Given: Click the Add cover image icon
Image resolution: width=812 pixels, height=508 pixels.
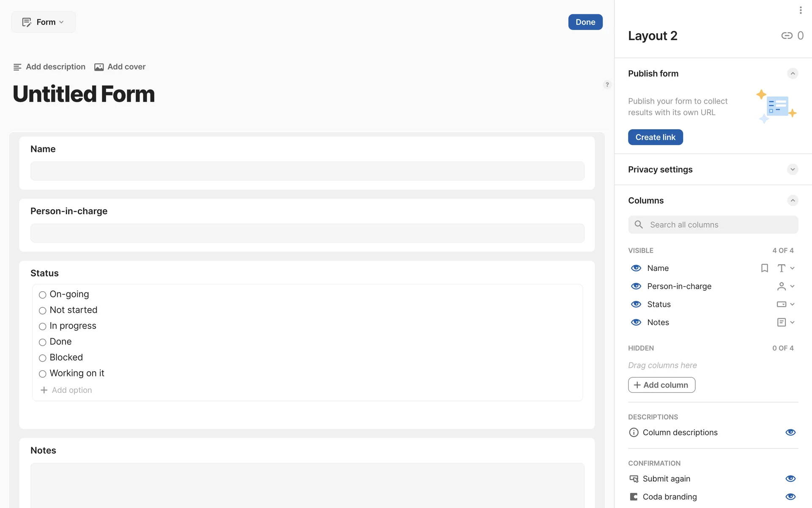Looking at the screenshot, I should pos(99,67).
